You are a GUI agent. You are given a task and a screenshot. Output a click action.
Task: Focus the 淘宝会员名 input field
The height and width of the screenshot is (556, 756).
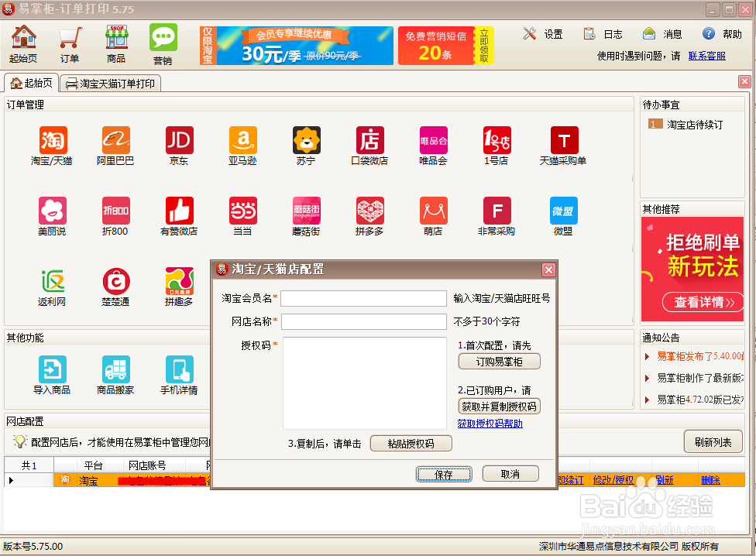tap(363, 298)
